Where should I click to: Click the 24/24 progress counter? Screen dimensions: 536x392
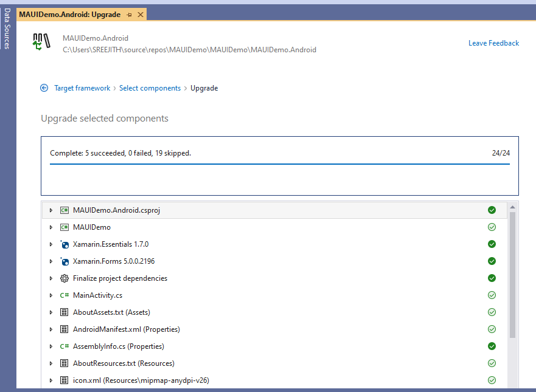[501, 153]
